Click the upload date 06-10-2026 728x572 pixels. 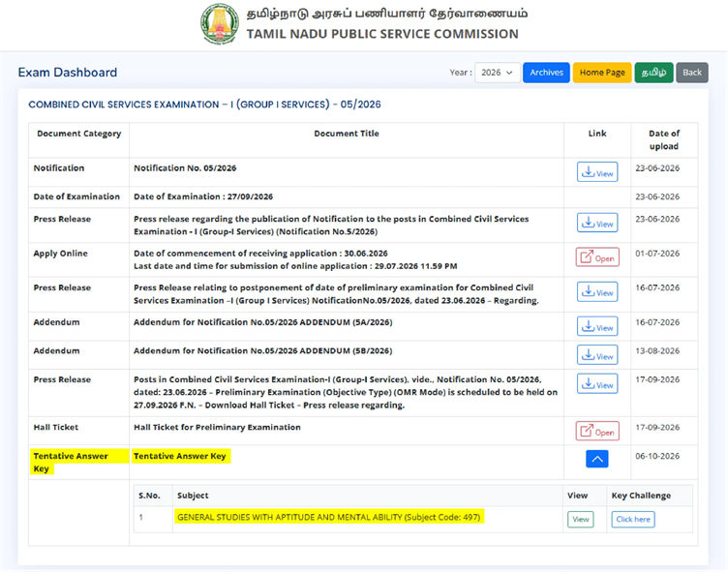(x=657, y=457)
